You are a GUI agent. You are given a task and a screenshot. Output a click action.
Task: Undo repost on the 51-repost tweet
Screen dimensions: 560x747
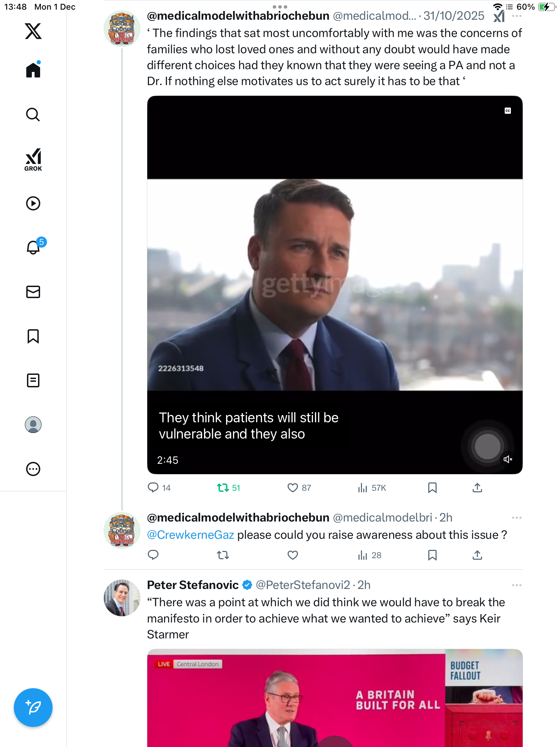[223, 488]
